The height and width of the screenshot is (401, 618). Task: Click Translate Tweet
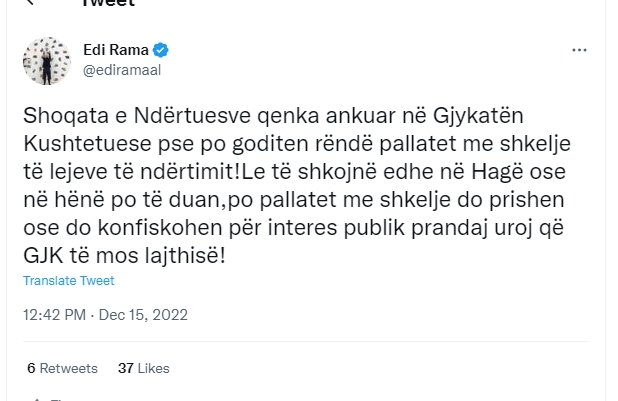tap(68, 281)
